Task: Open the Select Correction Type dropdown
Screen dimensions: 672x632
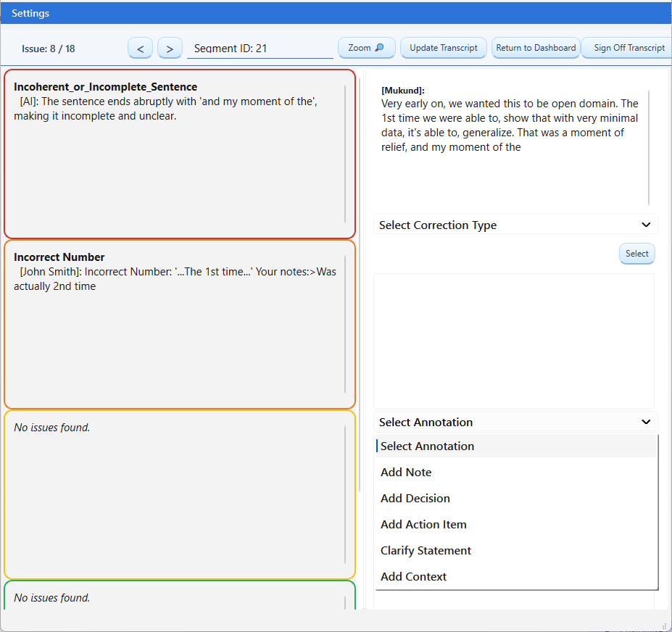Action: click(x=515, y=225)
